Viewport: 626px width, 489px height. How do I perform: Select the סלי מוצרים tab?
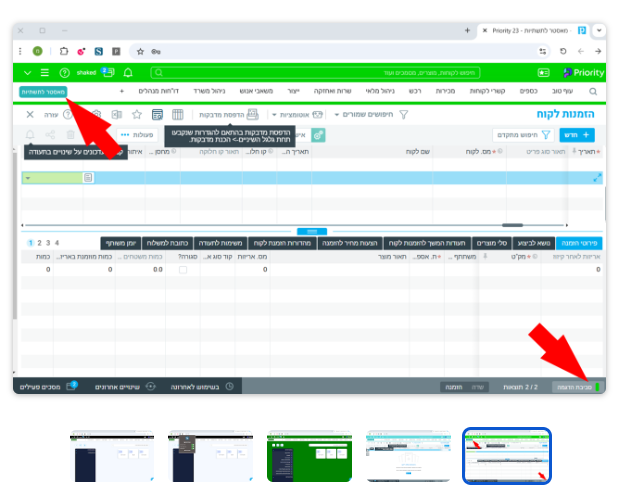[492, 243]
